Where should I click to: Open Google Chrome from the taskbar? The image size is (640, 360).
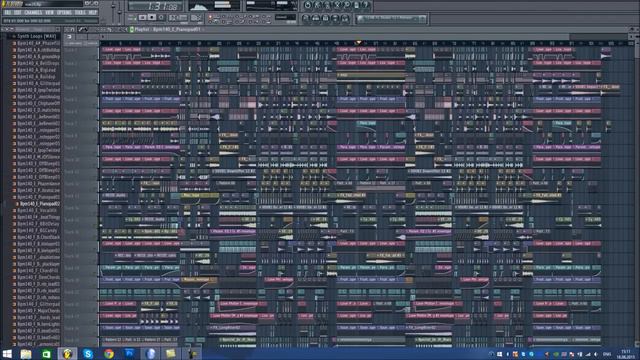(109, 354)
